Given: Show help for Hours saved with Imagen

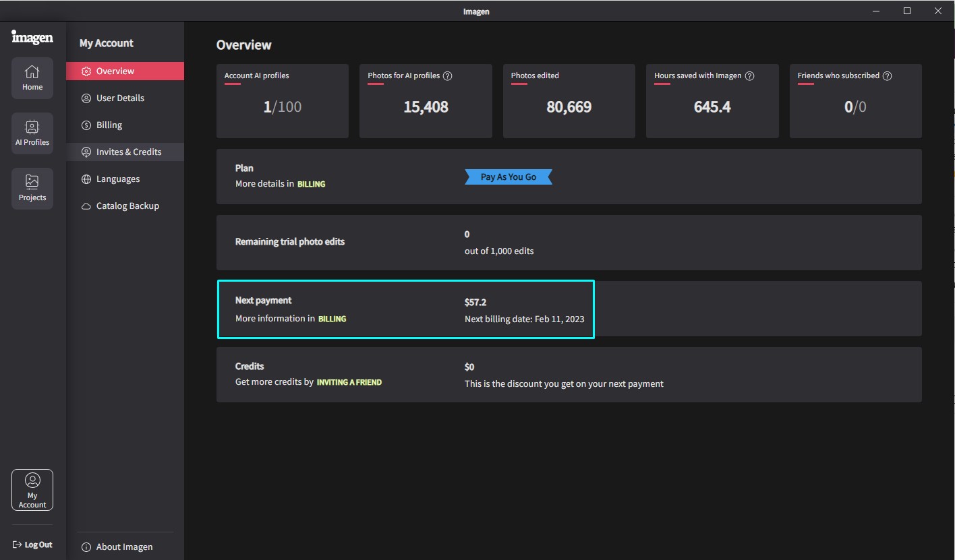Looking at the screenshot, I should coord(749,75).
